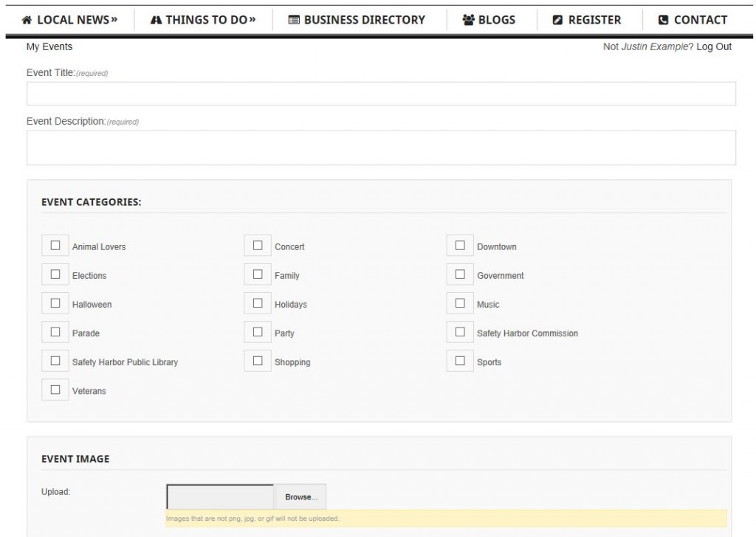Check the Animal Lovers category

pyautogui.click(x=55, y=246)
